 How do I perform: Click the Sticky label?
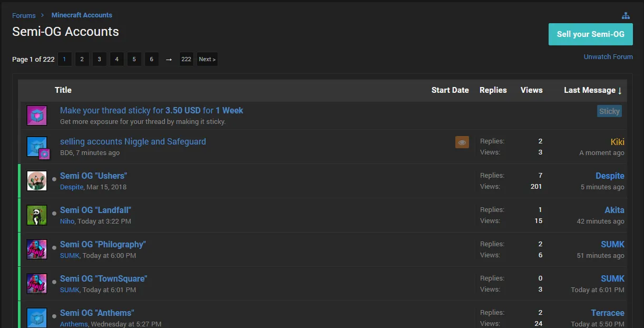click(609, 111)
